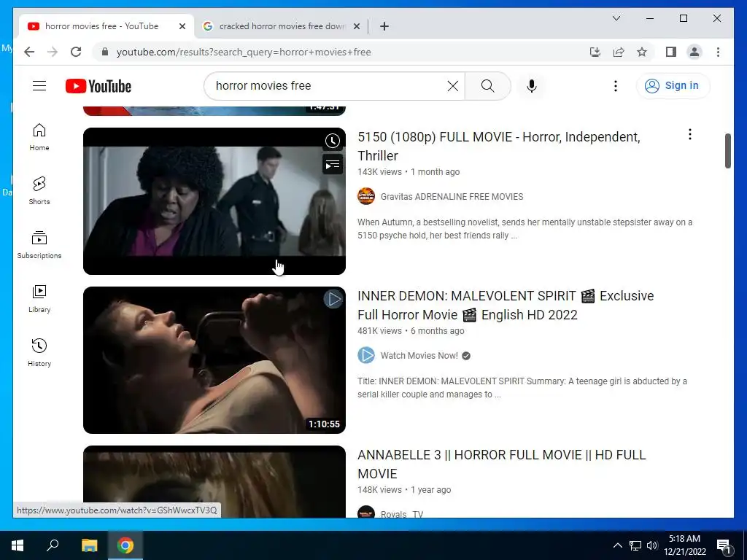The image size is (747, 560).
Task: Open taskbar clock showing 5:18 AM
Action: point(684,545)
